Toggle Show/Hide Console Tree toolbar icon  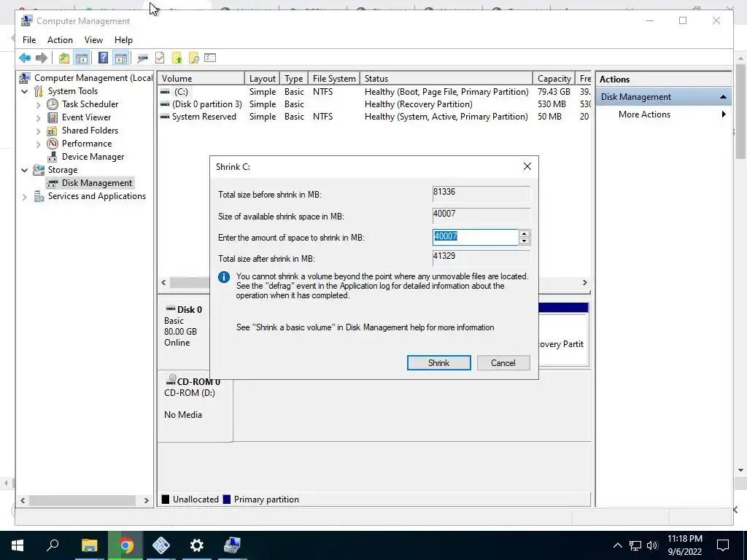tap(82, 58)
